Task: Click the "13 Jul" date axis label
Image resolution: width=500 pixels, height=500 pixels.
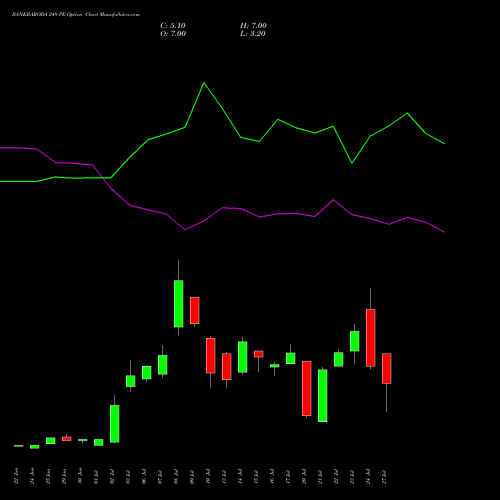Action: [x=224, y=477]
